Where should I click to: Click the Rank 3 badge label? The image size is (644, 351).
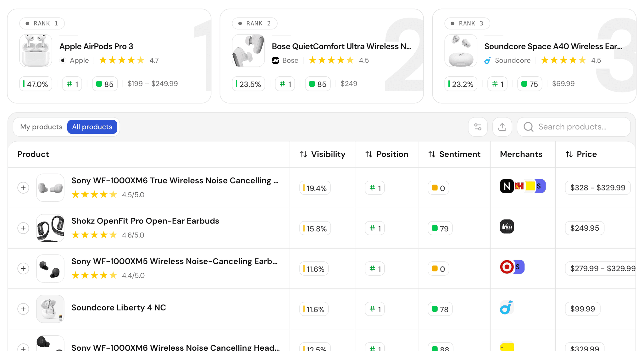click(x=467, y=24)
